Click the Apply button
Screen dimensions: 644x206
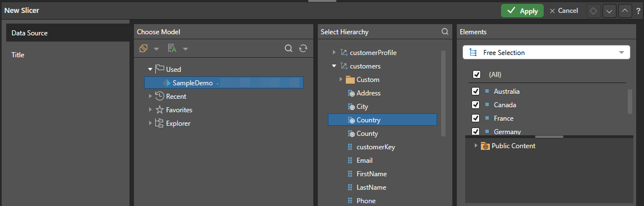pos(522,11)
